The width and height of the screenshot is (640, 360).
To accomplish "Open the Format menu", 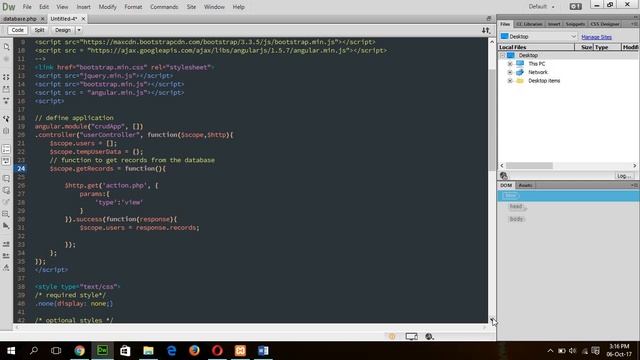I will [x=133, y=7].
